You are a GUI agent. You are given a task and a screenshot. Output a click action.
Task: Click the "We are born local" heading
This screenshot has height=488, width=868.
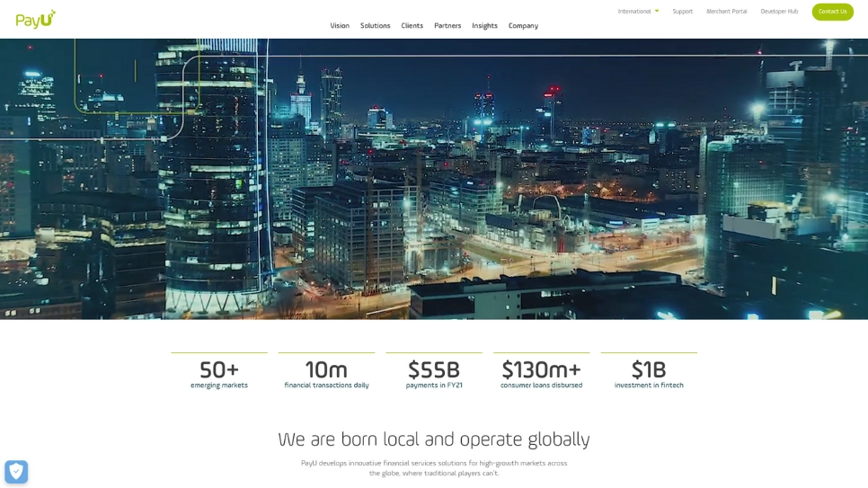pos(434,439)
